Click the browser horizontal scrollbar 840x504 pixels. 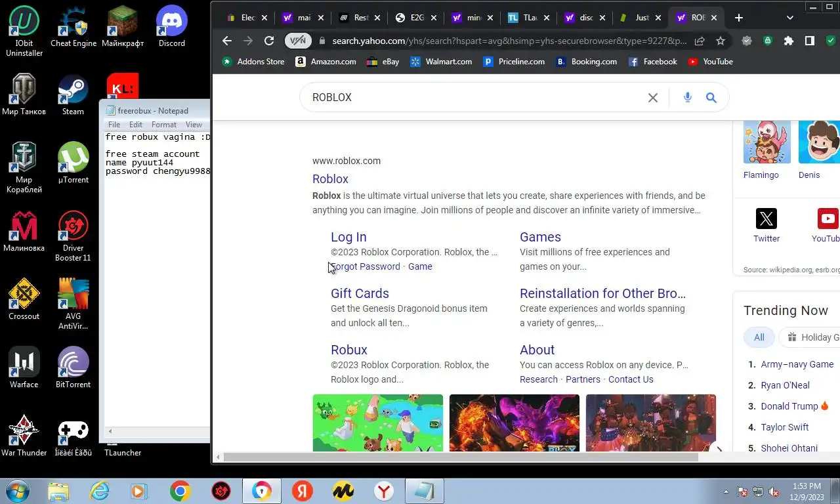[x=461, y=457]
